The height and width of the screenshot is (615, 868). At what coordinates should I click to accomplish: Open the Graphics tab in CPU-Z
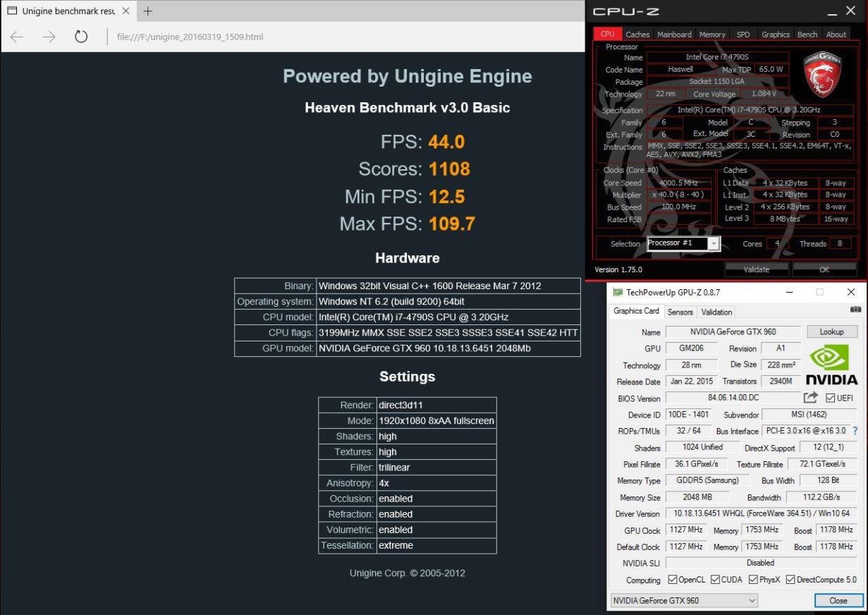click(776, 34)
